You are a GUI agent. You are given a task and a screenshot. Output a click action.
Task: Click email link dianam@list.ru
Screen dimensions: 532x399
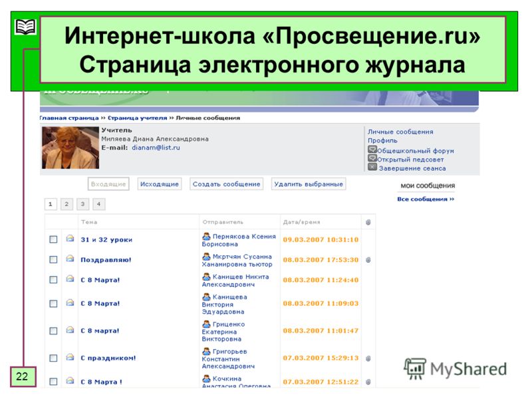tap(156, 148)
